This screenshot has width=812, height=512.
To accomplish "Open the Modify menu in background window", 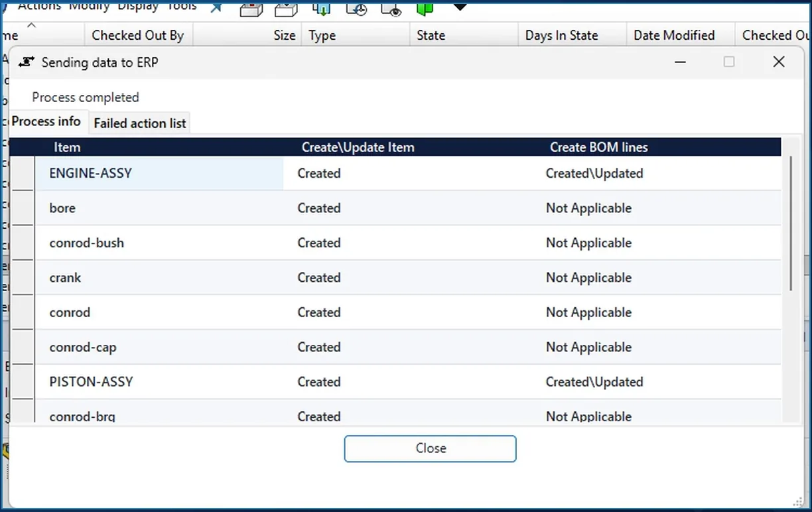I will click(x=89, y=7).
